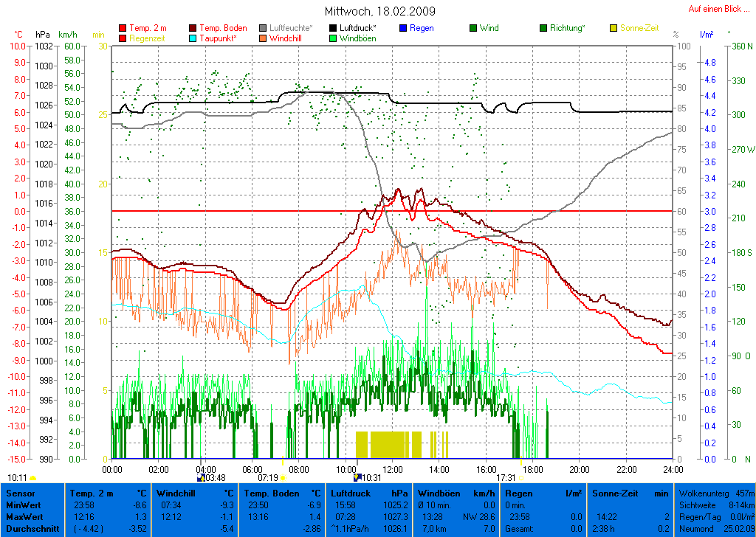756x537 pixels.
Task: Click the yellow Sonne-Zeit legend square
Action: click(x=614, y=29)
